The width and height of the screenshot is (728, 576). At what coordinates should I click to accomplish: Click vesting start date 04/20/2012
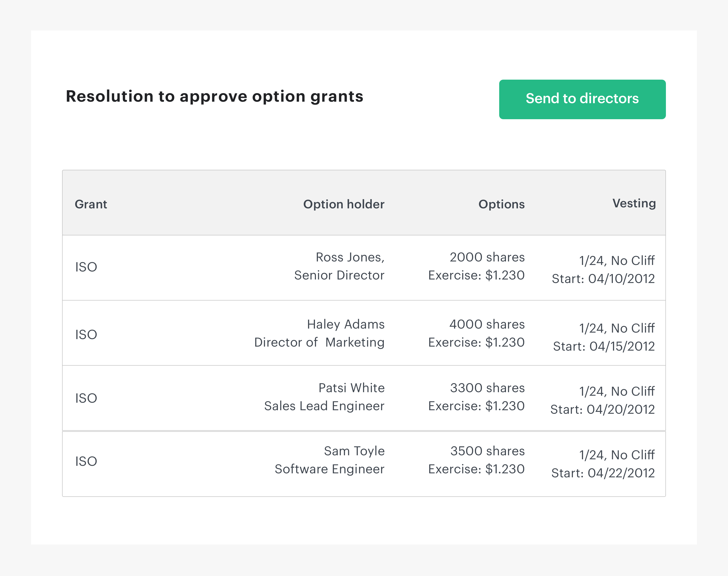tap(603, 409)
